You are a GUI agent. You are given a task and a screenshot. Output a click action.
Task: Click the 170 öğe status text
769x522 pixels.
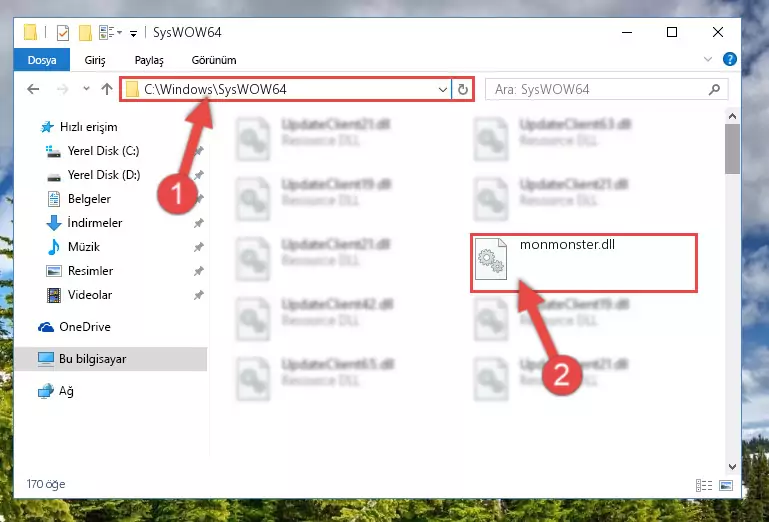46,484
